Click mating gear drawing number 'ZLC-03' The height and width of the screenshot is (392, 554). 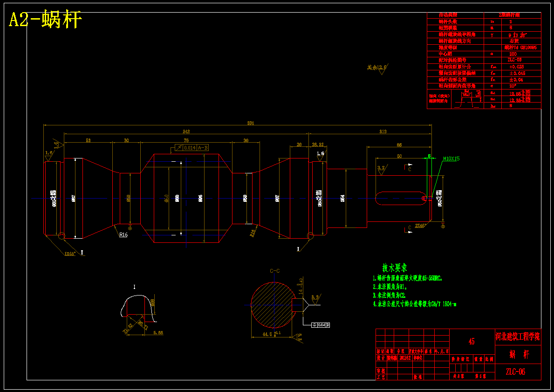514,60
